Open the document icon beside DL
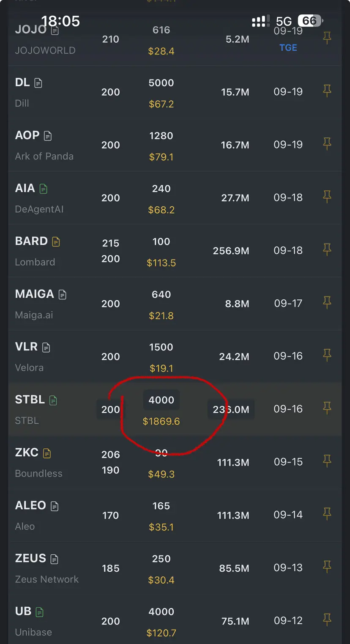 click(38, 83)
